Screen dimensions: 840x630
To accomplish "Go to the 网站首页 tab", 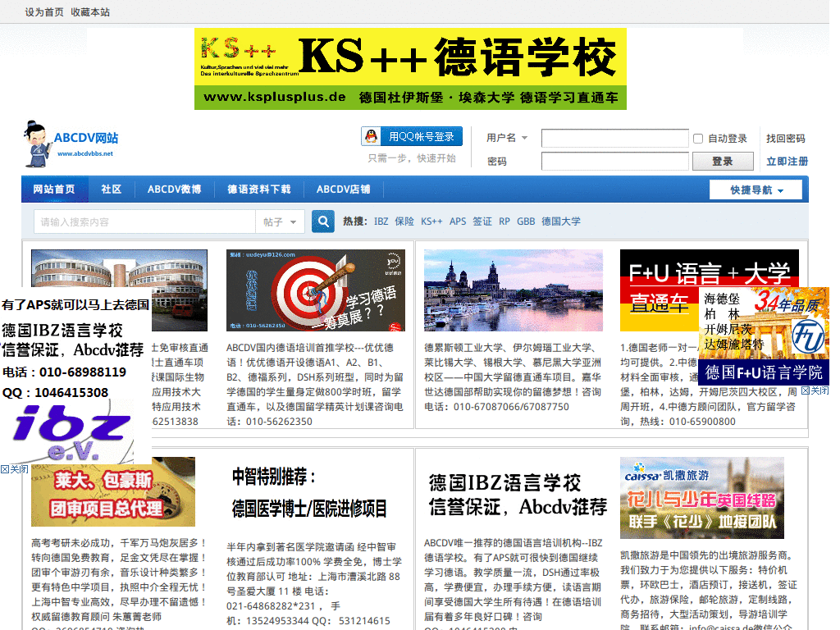I will [54, 189].
